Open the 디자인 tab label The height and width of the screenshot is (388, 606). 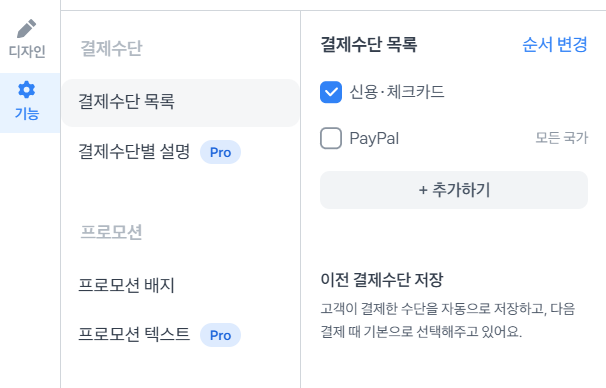27,51
